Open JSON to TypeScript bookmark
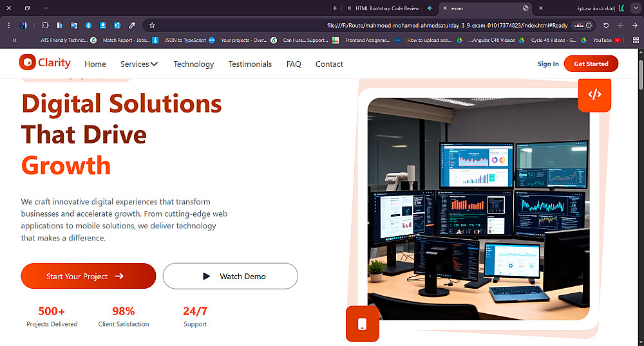644x346 pixels. pyautogui.click(x=189, y=40)
